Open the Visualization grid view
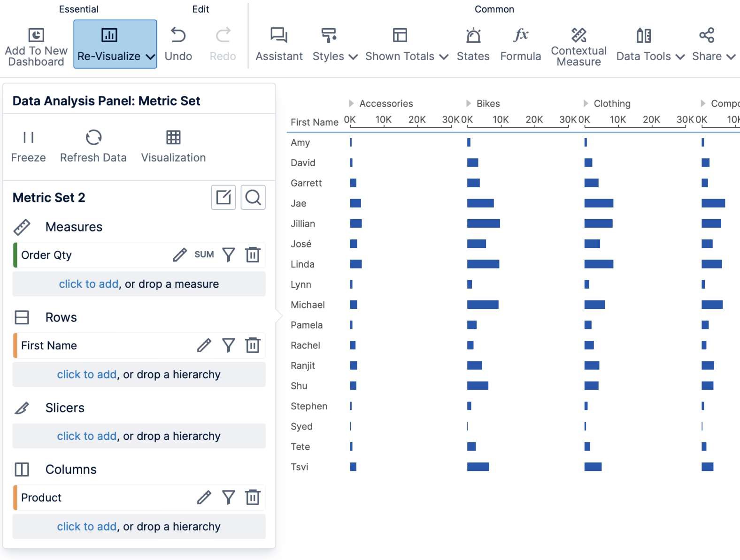The height and width of the screenshot is (560, 740). 173,138
